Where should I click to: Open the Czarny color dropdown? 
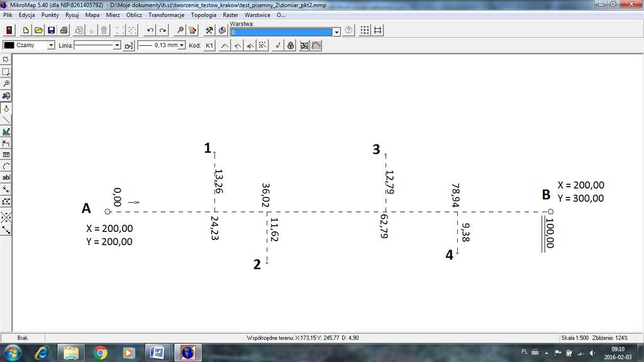point(50,45)
